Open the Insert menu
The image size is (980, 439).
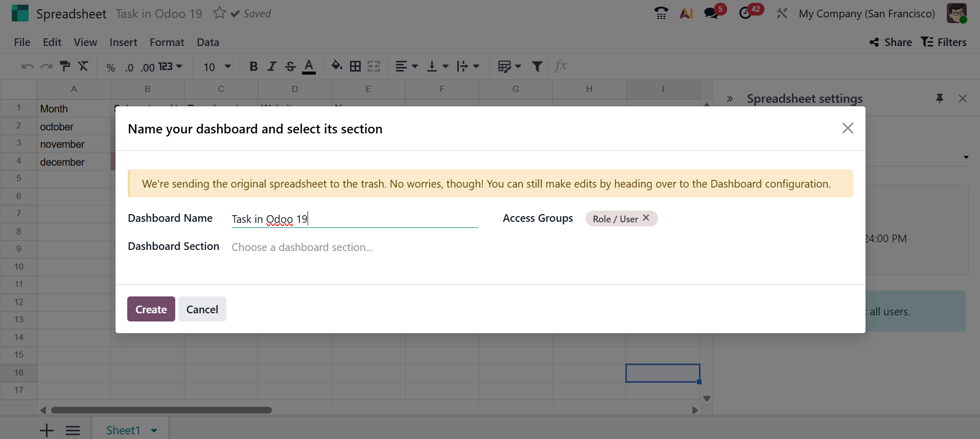point(123,42)
